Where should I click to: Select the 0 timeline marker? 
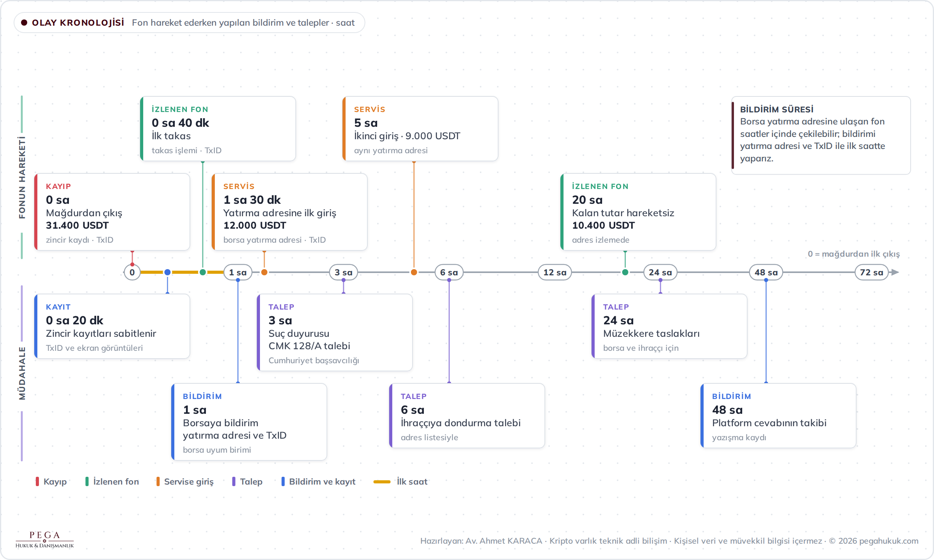pos(132,272)
